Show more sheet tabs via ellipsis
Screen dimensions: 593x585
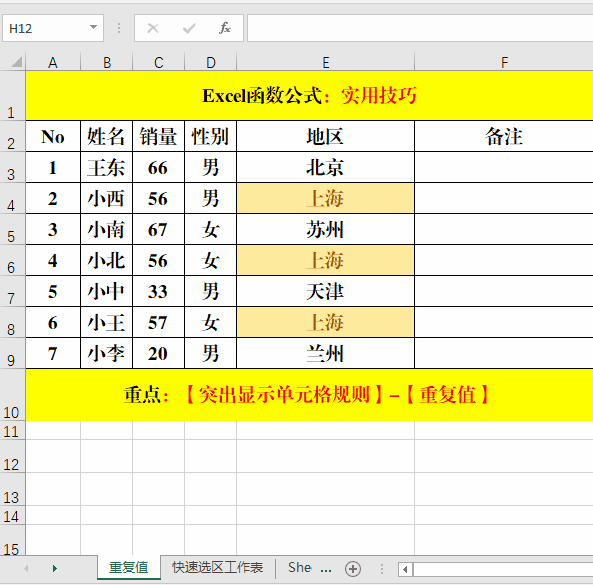[326, 569]
